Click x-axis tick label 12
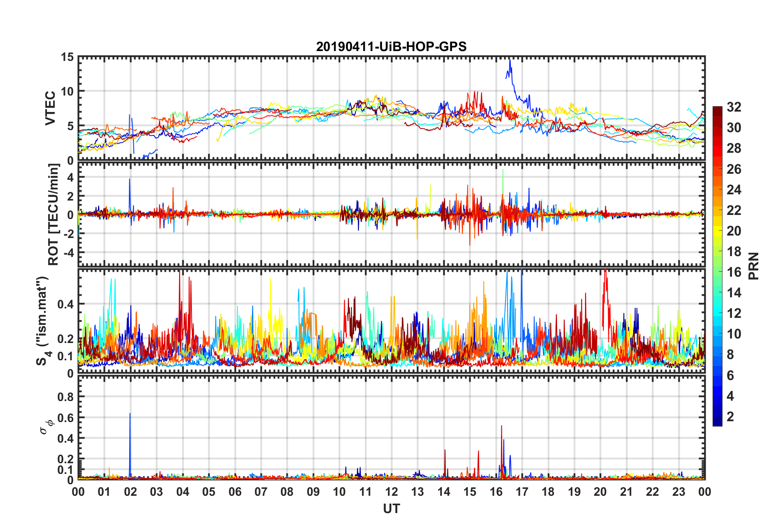Screen dimensions: 783x532 pos(391,492)
